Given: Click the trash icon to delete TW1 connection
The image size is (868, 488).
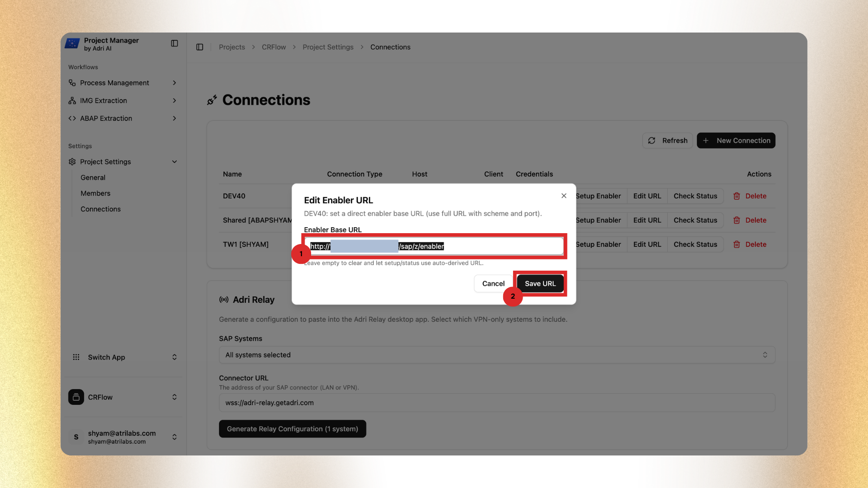Looking at the screenshot, I should (737, 244).
